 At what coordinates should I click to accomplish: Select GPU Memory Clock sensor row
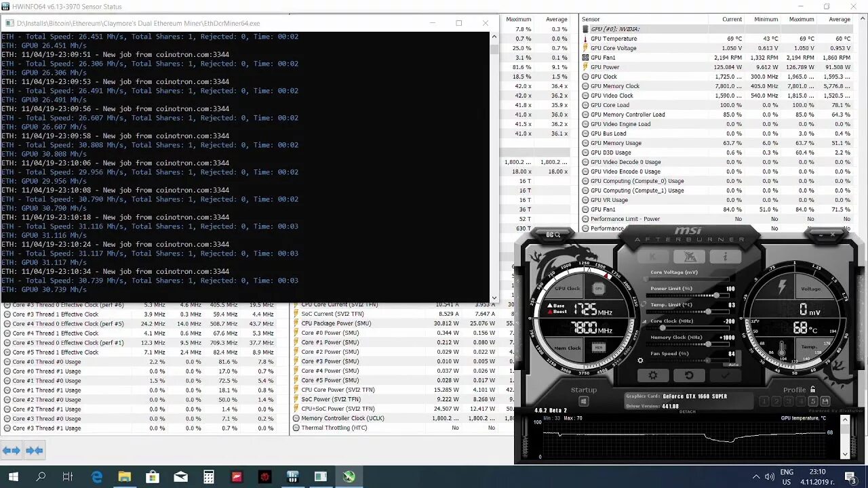point(715,86)
